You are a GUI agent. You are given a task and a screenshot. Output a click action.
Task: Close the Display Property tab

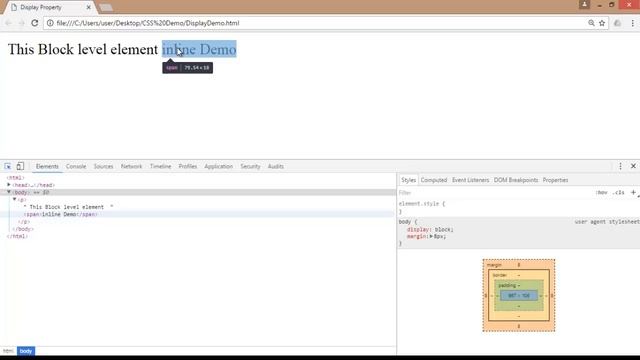click(x=89, y=7)
